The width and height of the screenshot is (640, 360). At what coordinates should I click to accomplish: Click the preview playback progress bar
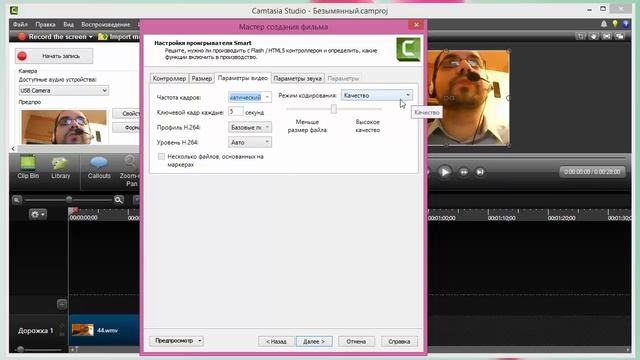point(527,157)
